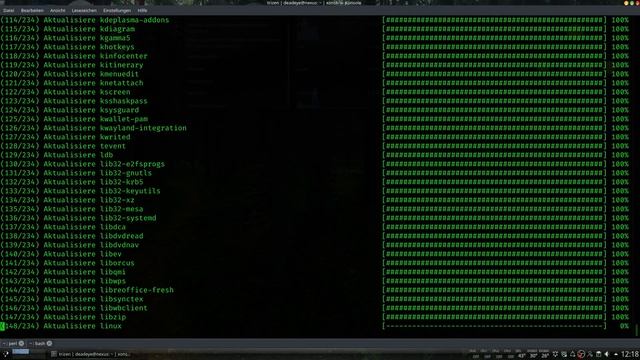Click the 'ksshaskpass' package name
The width and height of the screenshot is (640, 360).
tap(124, 101)
